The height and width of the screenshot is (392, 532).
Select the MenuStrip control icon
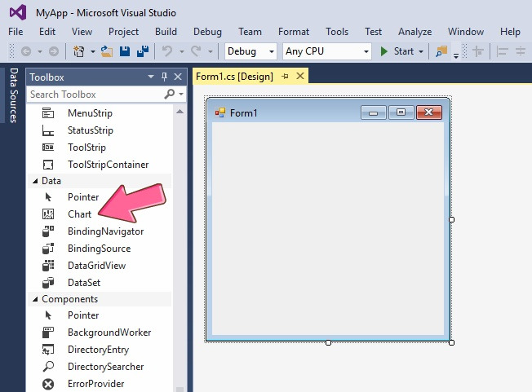tap(48, 112)
